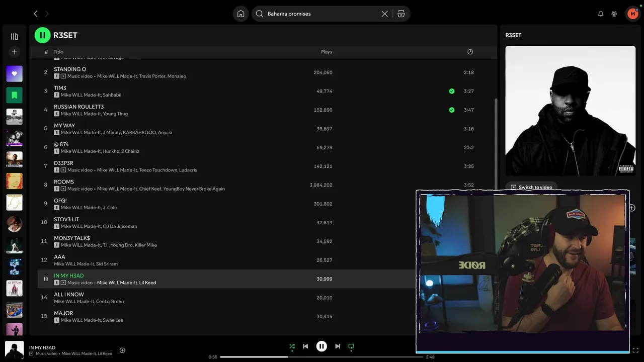The height and width of the screenshot is (362, 644).
Task: Open CeeLo Green artist link
Action: tap(110, 302)
